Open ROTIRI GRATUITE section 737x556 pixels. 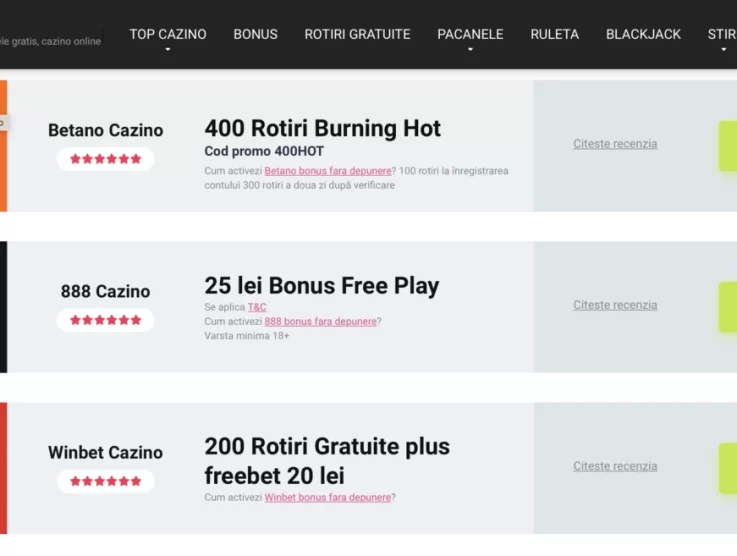(357, 34)
